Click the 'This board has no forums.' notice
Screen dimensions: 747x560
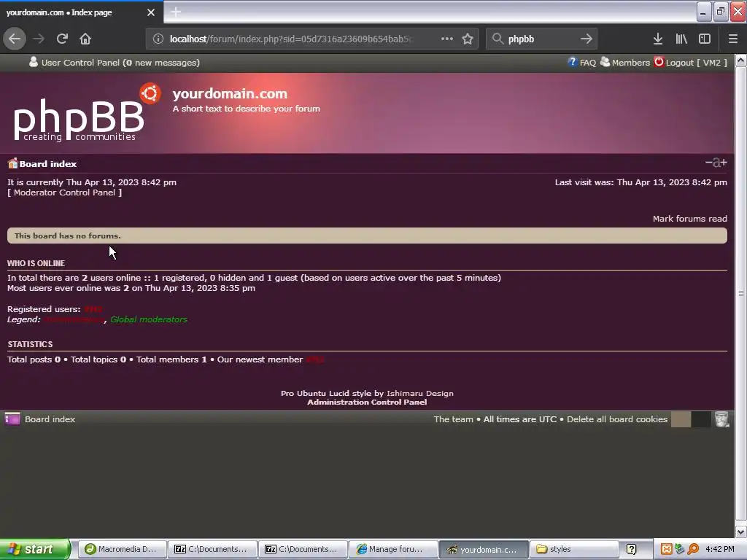pos(367,236)
